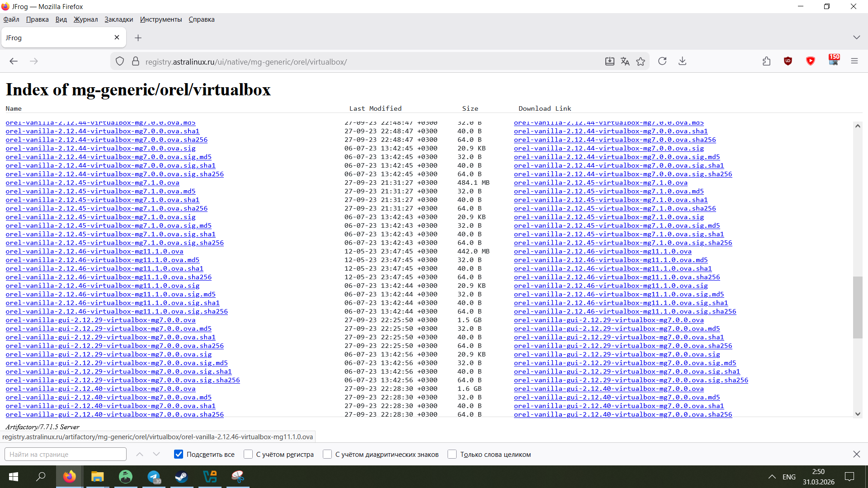Open orel-vanilla-2.12.45-virtualbox-mg7.1.0.ova.md5 in Name column

point(101,191)
